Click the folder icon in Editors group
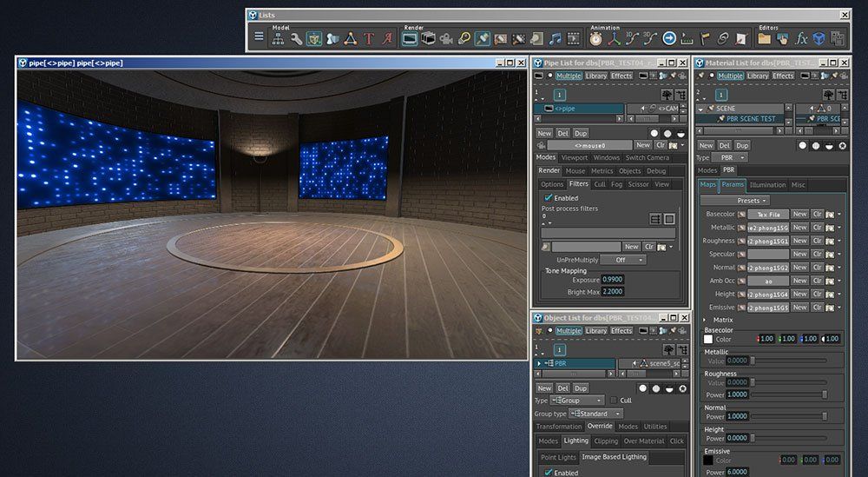The image size is (868, 477). click(x=765, y=38)
